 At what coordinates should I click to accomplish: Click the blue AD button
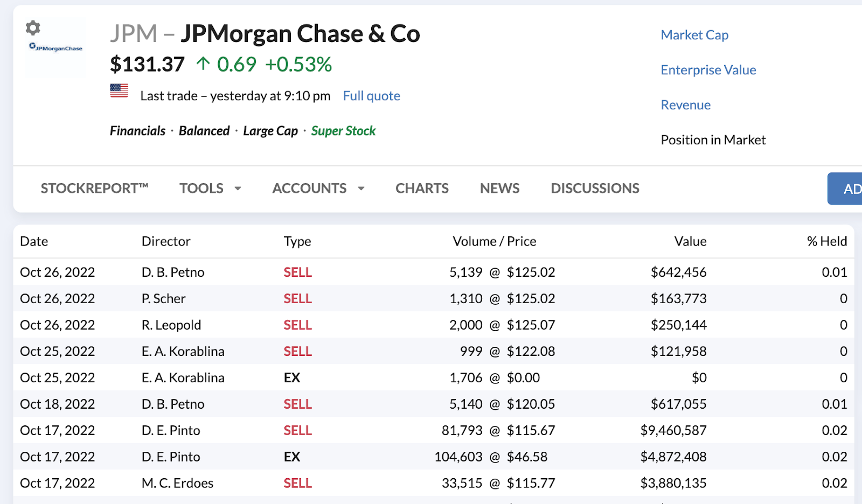(x=846, y=188)
